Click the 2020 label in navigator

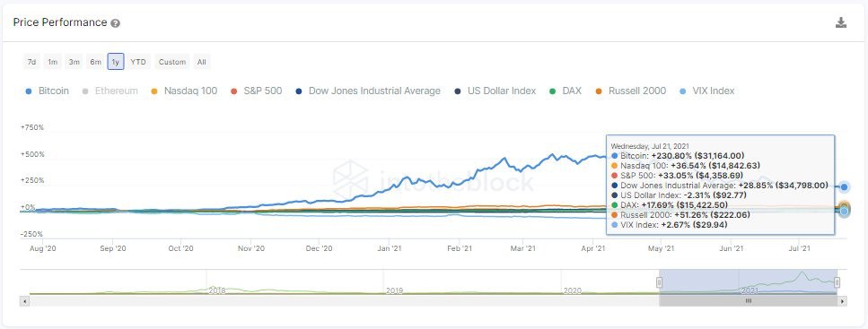(x=572, y=290)
